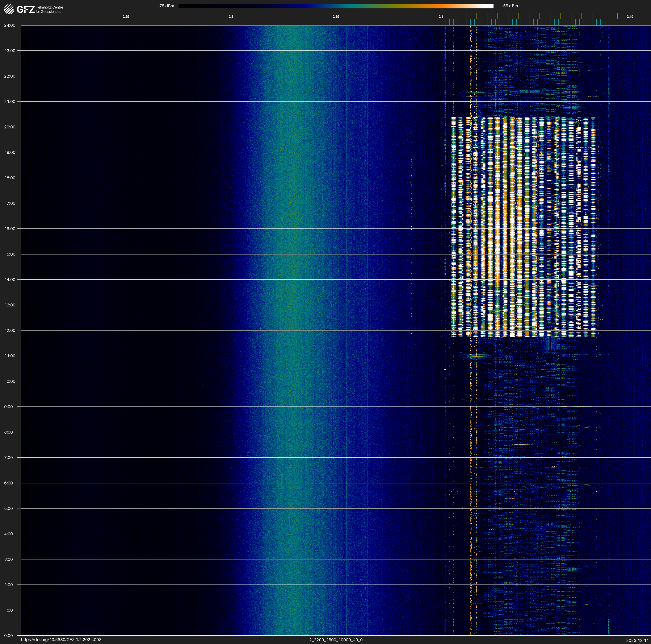Click the 20:00 time axis label
Viewport: 651px width, 644px height.
[x=10, y=127]
